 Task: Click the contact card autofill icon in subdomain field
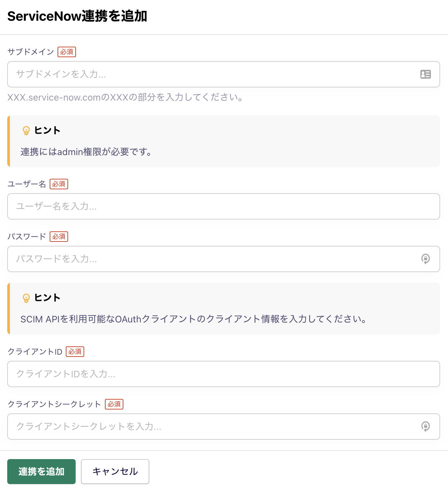pyautogui.click(x=425, y=74)
